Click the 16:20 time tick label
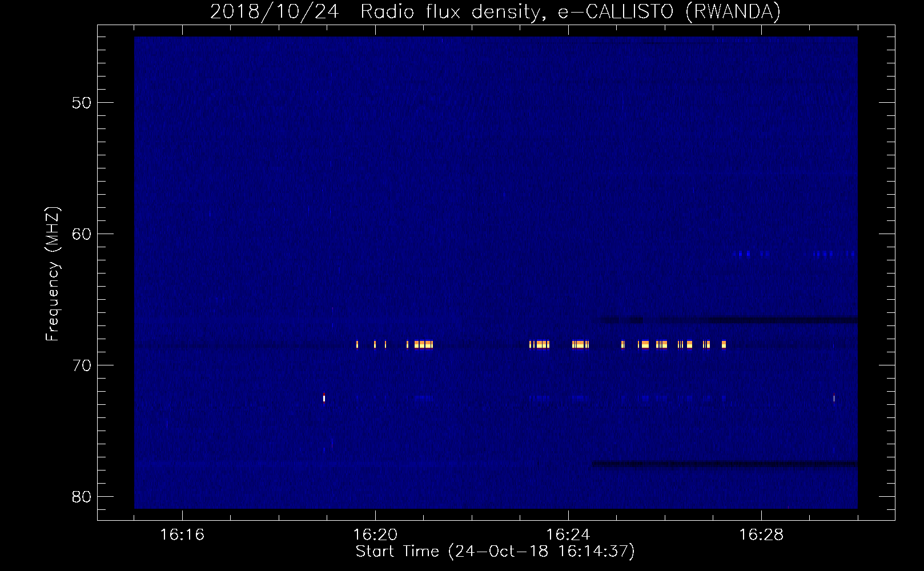Screen dimensions: 924x571 pyautogui.click(x=375, y=534)
